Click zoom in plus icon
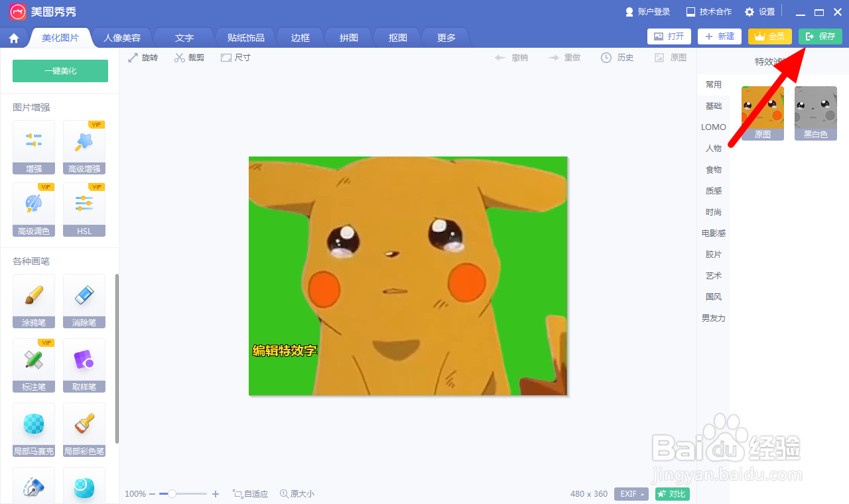Screen dimensions: 849x504 pos(215,494)
